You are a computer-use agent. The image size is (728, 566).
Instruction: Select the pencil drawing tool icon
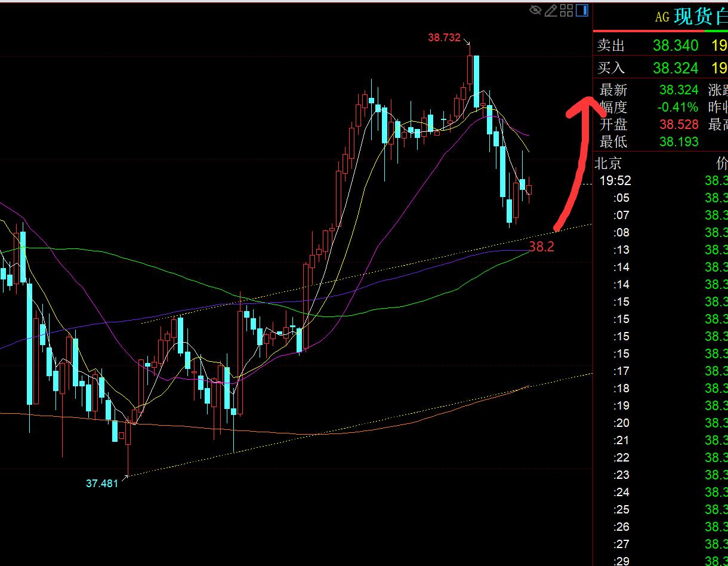551,10
